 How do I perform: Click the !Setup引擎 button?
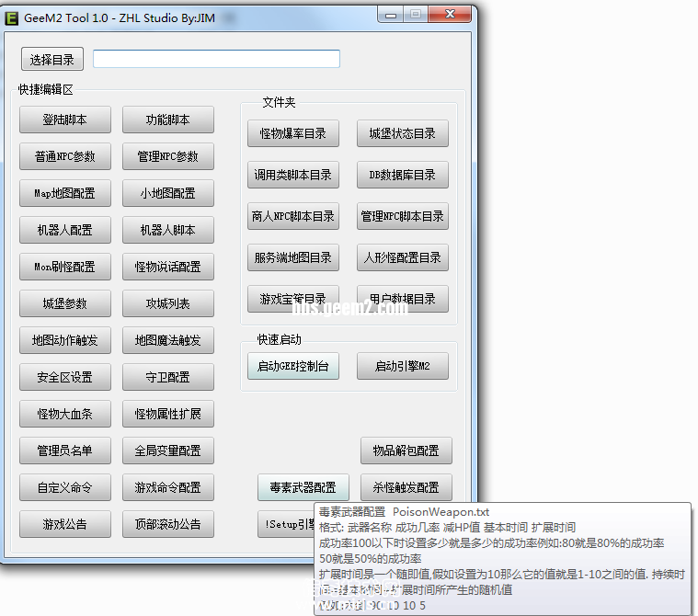pyautogui.click(x=286, y=524)
